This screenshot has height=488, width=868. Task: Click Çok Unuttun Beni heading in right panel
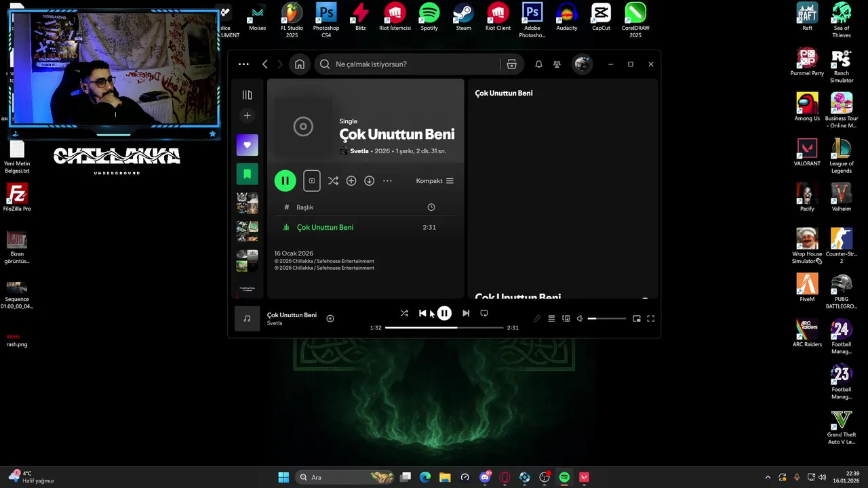pyautogui.click(x=504, y=94)
